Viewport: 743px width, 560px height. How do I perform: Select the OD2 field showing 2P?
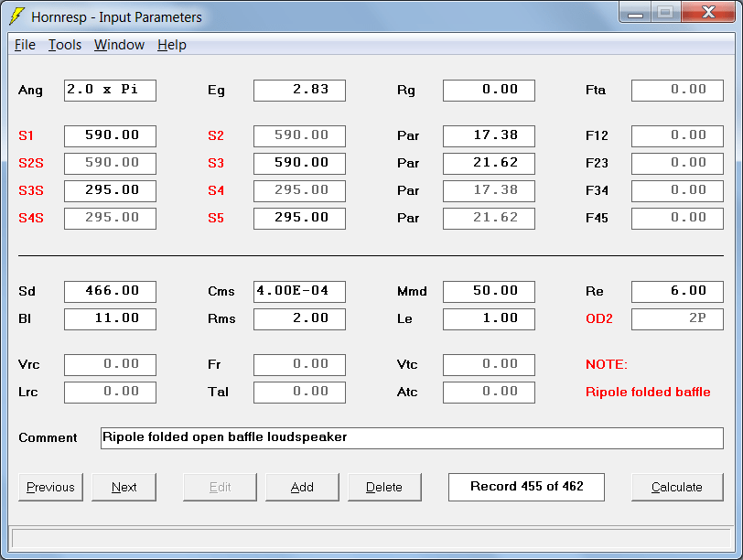point(678,319)
